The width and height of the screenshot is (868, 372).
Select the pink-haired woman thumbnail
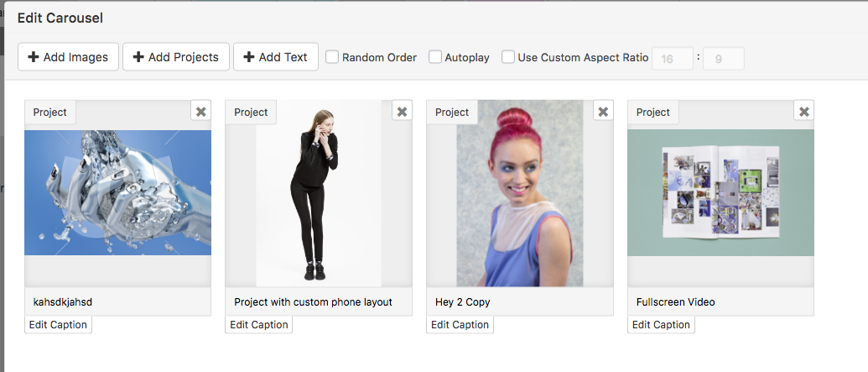coord(520,193)
